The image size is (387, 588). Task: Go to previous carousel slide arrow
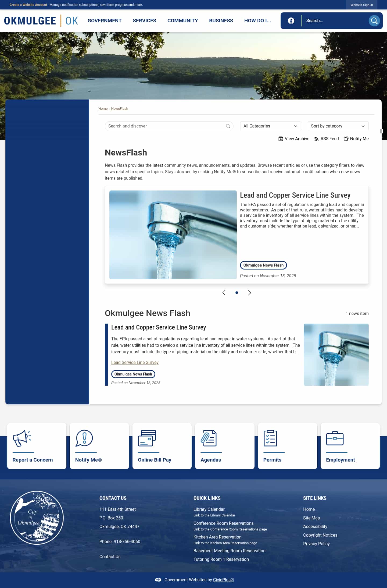click(x=224, y=293)
